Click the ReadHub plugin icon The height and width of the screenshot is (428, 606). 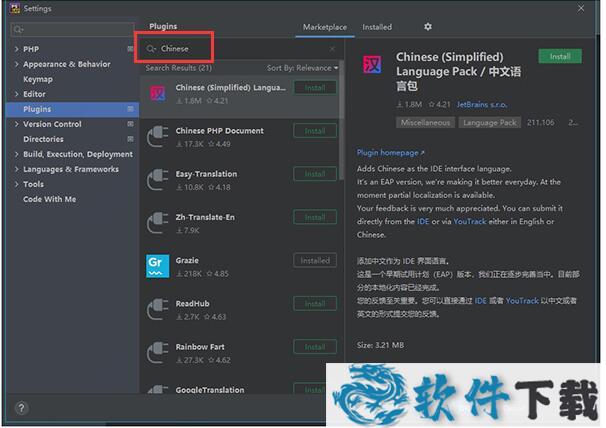click(x=158, y=308)
